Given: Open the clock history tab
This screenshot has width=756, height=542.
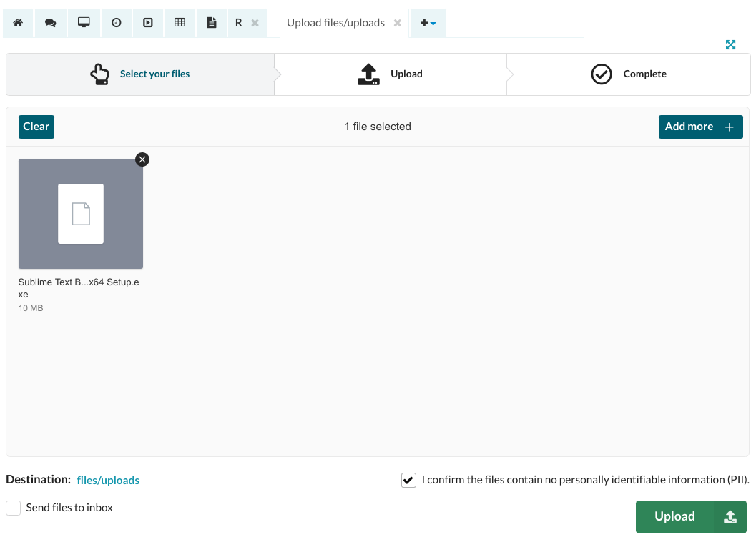Looking at the screenshot, I should coord(116,23).
